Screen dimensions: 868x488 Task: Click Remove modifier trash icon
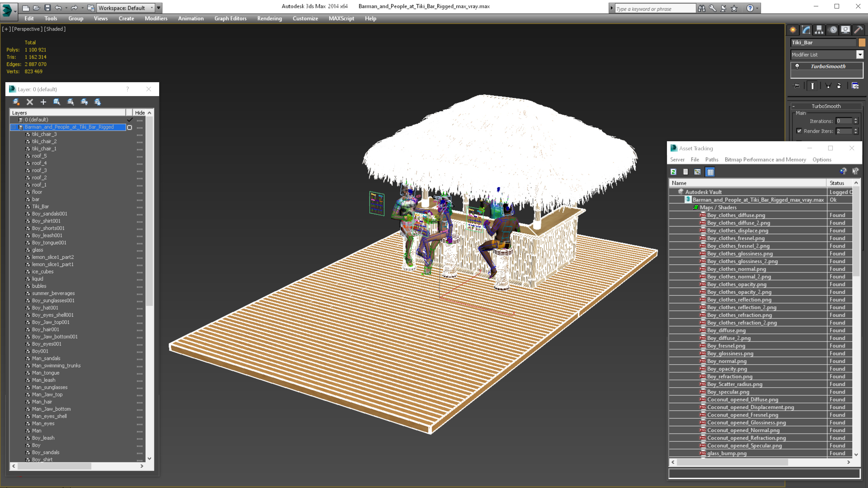839,86
